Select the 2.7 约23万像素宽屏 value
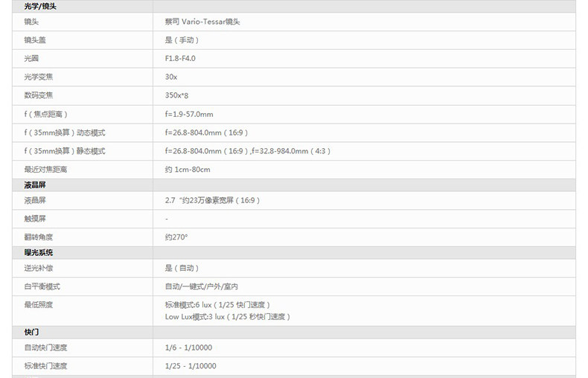 pyautogui.click(x=212, y=200)
